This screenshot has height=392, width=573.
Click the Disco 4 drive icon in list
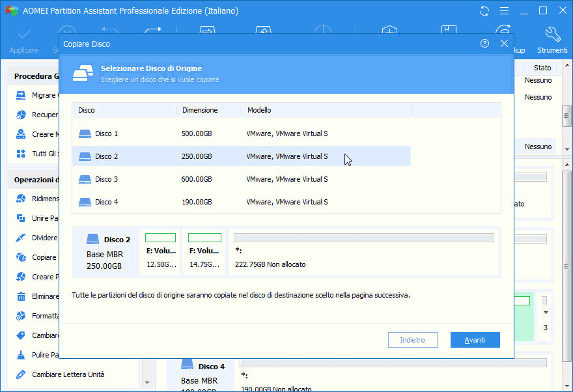(85, 202)
